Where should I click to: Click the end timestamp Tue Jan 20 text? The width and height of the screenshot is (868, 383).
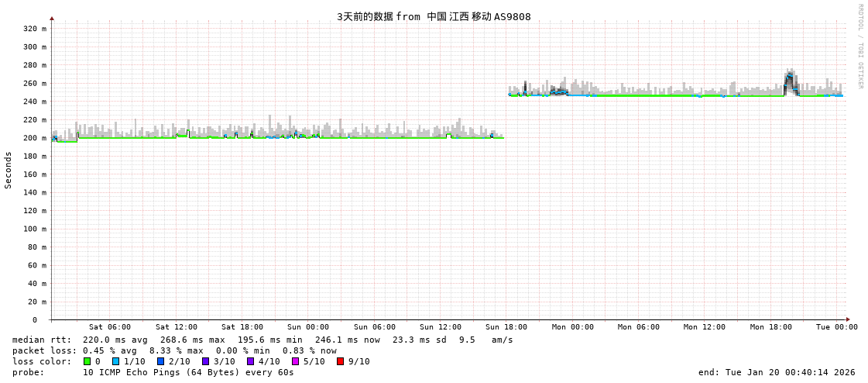[x=777, y=372]
